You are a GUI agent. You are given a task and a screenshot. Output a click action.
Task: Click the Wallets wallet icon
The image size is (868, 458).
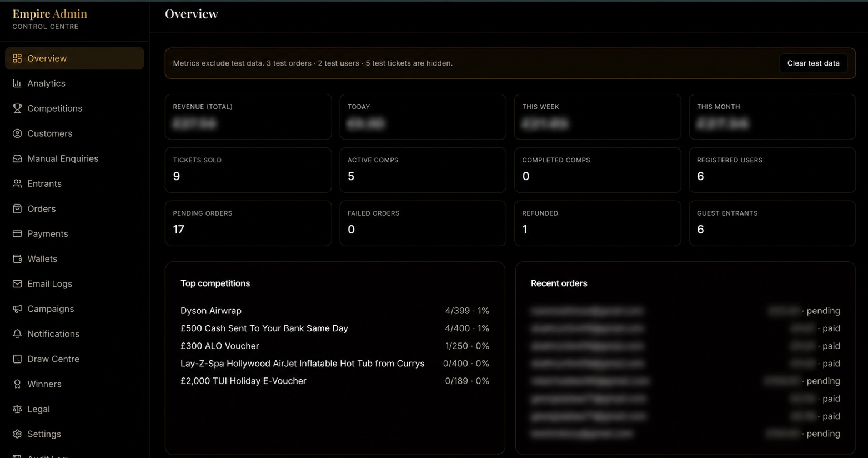(17, 258)
